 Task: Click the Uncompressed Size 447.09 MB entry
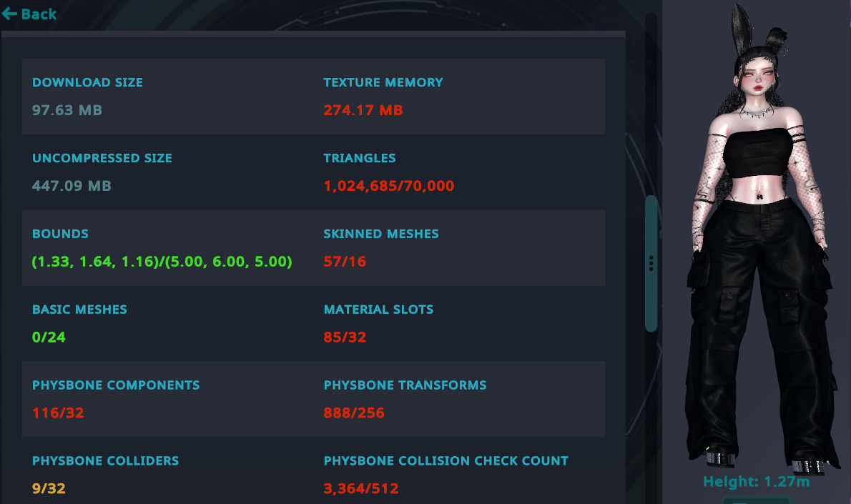click(102, 172)
